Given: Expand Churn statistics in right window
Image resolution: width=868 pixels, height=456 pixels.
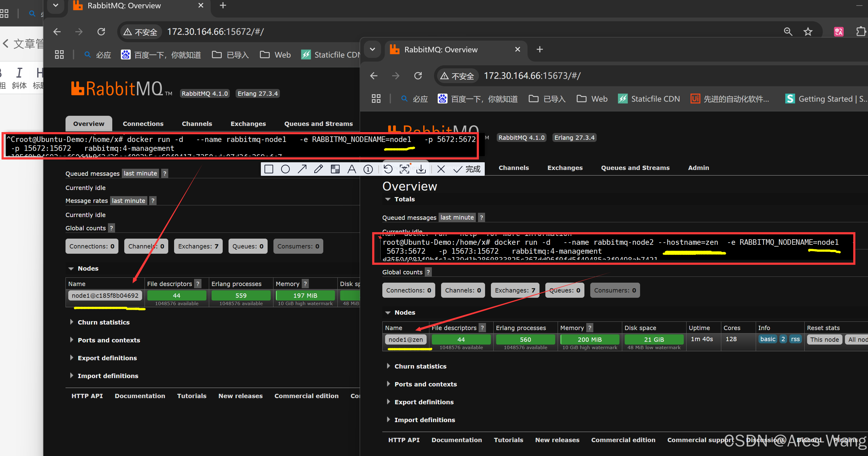Looking at the screenshot, I should (x=420, y=366).
